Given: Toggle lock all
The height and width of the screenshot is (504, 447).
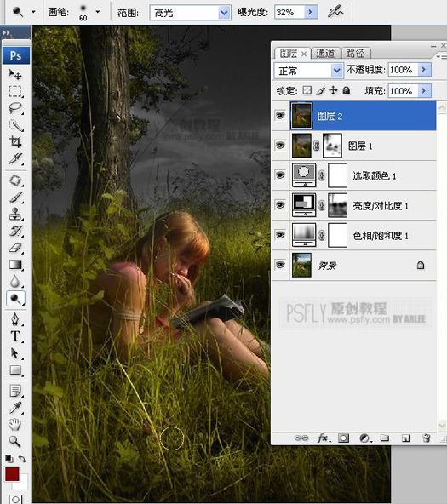Looking at the screenshot, I should tap(346, 90).
